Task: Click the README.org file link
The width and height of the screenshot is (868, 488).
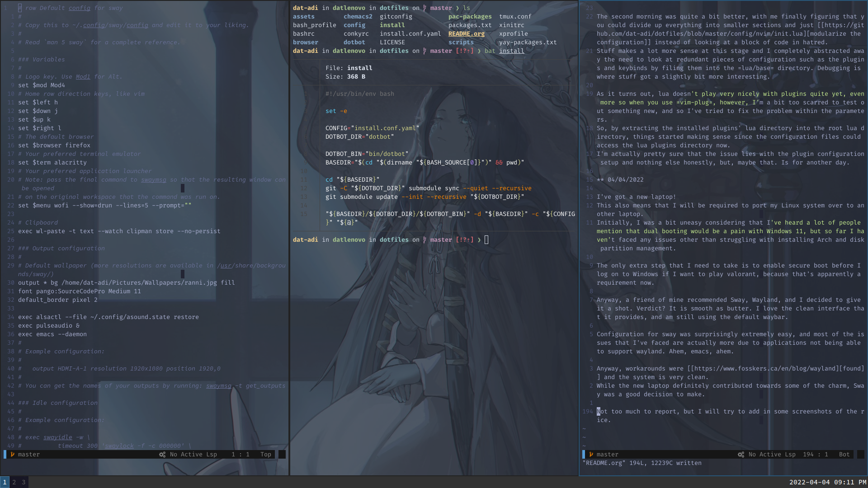Action: click(x=466, y=33)
